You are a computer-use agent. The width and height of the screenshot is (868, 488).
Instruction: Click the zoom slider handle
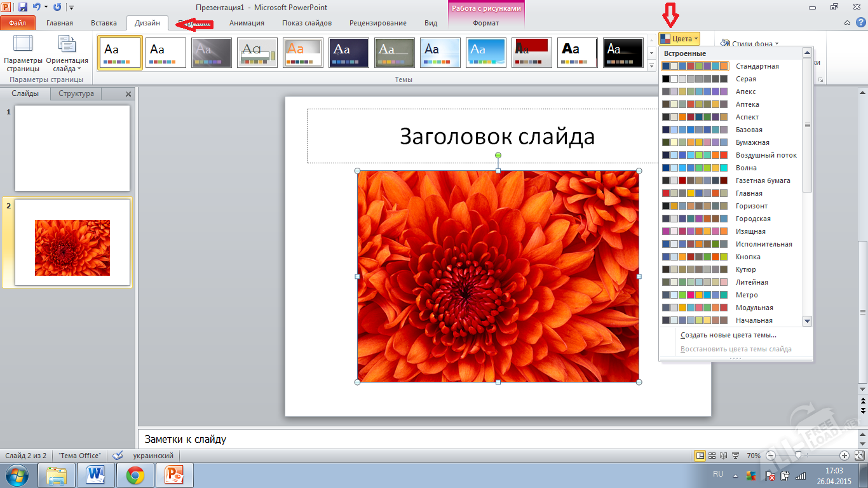tap(797, 456)
